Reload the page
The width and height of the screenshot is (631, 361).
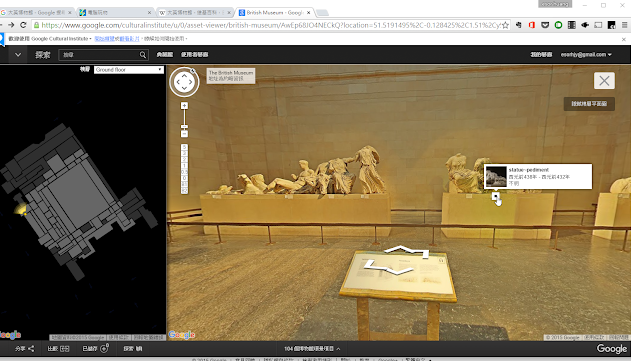coord(23,25)
